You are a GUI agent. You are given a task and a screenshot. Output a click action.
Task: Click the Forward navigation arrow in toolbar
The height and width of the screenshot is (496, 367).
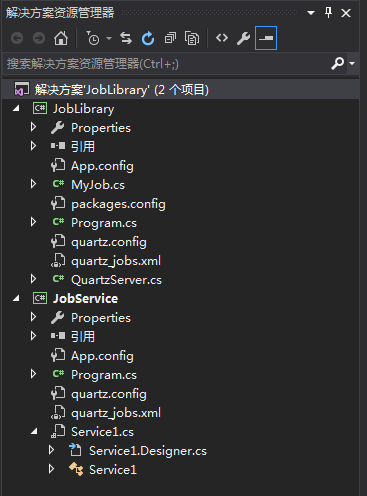[39, 38]
